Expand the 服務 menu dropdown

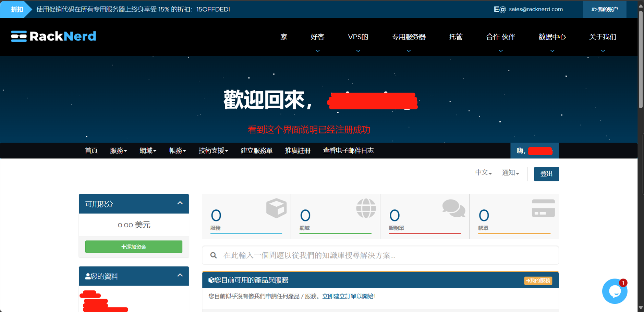click(118, 151)
